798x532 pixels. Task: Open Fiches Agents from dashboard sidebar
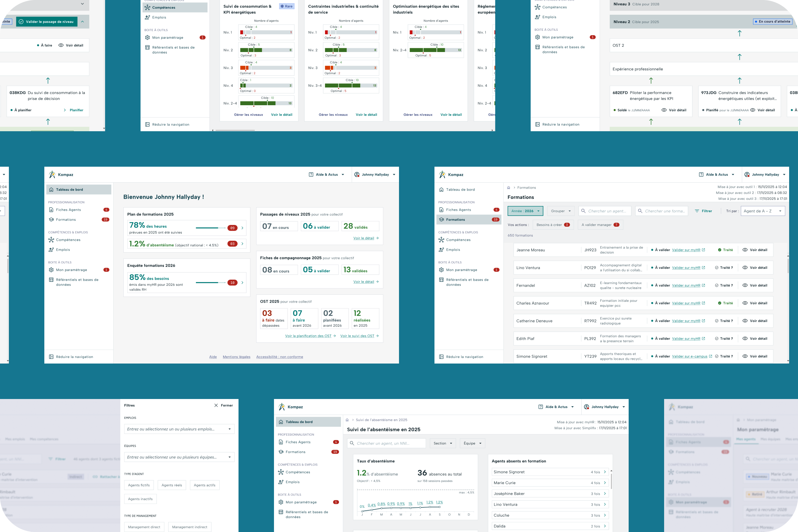68,210
